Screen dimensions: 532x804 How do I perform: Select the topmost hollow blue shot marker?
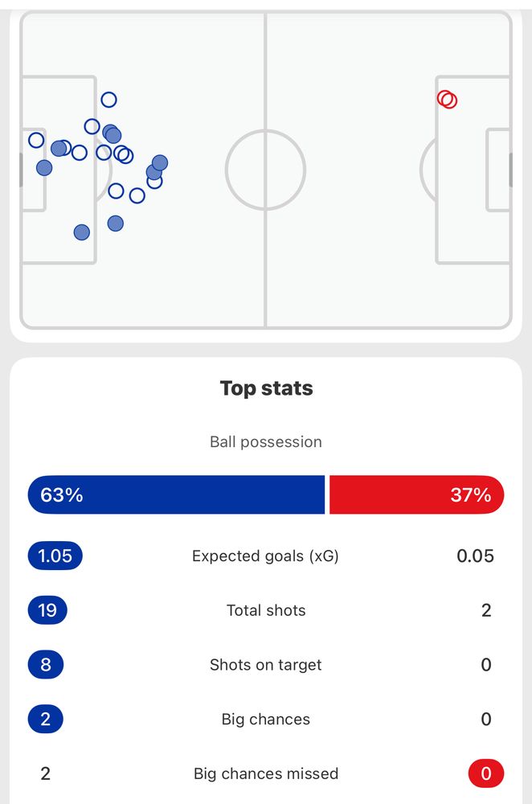click(108, 100)
